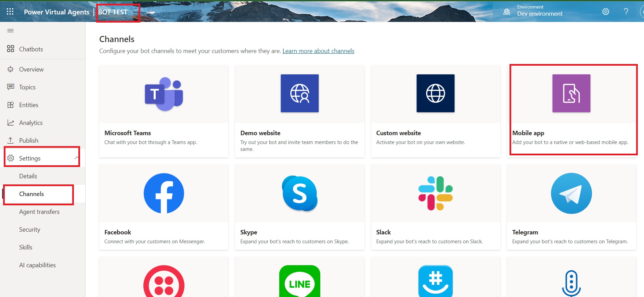Open help question mark icon

(626, 12)
